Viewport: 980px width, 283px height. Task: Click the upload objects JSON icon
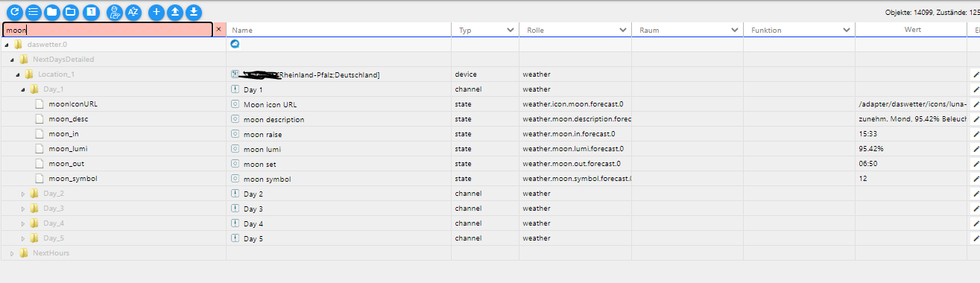(174, 11)
